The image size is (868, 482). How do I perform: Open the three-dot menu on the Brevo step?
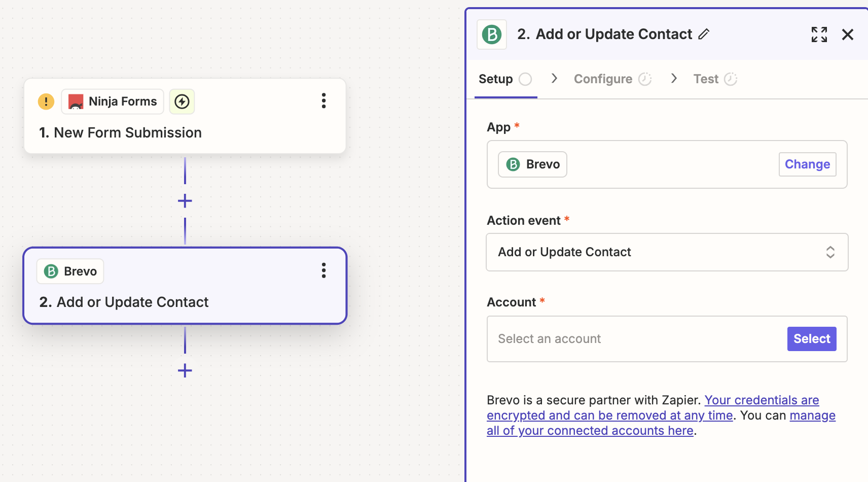[x=323, y=270]
